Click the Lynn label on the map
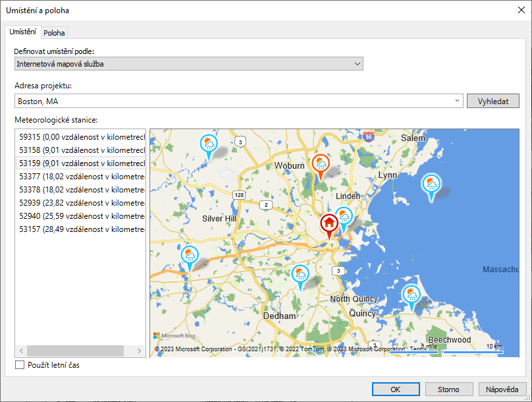The width and height of the screenshot is (532, 402). (x=387, y=175)
